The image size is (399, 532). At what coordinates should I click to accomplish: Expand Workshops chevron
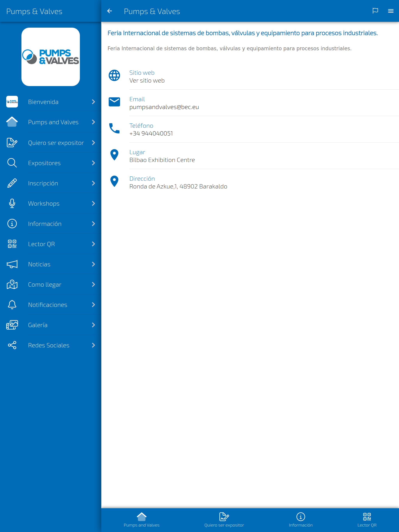93,203
